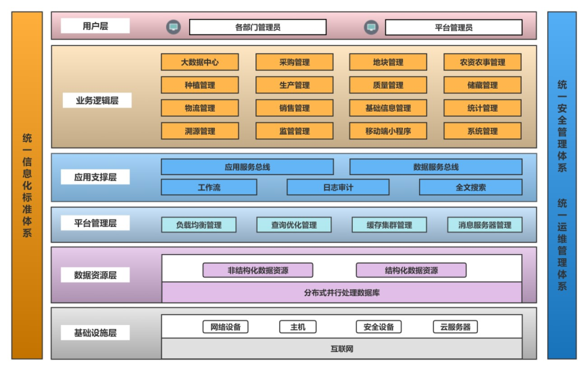Select the 业务逻辑层 layer label
This screenshot has height=371, width=588.
tap(95, 101)
